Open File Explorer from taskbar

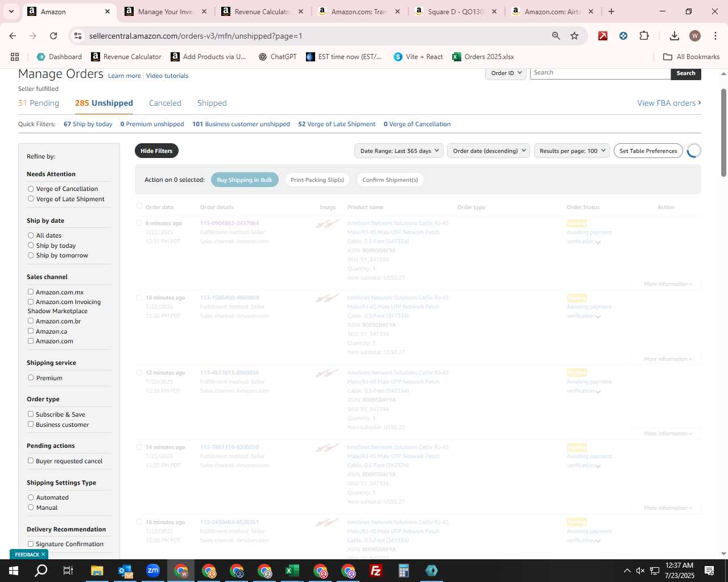point(97,571)
